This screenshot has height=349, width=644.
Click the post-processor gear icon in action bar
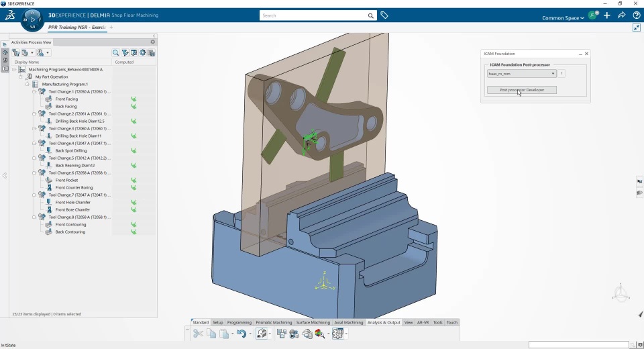coord(337,334)
